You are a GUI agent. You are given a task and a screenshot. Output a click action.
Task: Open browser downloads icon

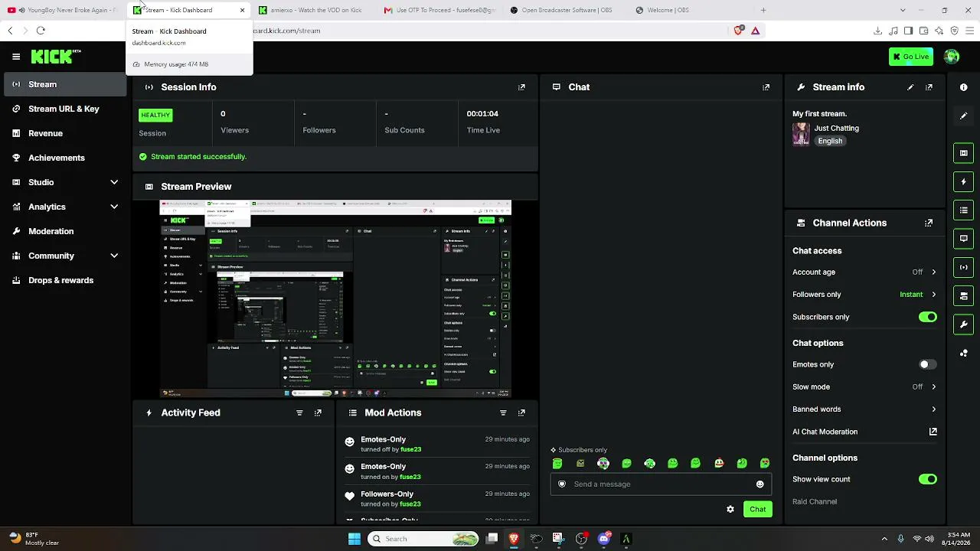click(877, 31)
